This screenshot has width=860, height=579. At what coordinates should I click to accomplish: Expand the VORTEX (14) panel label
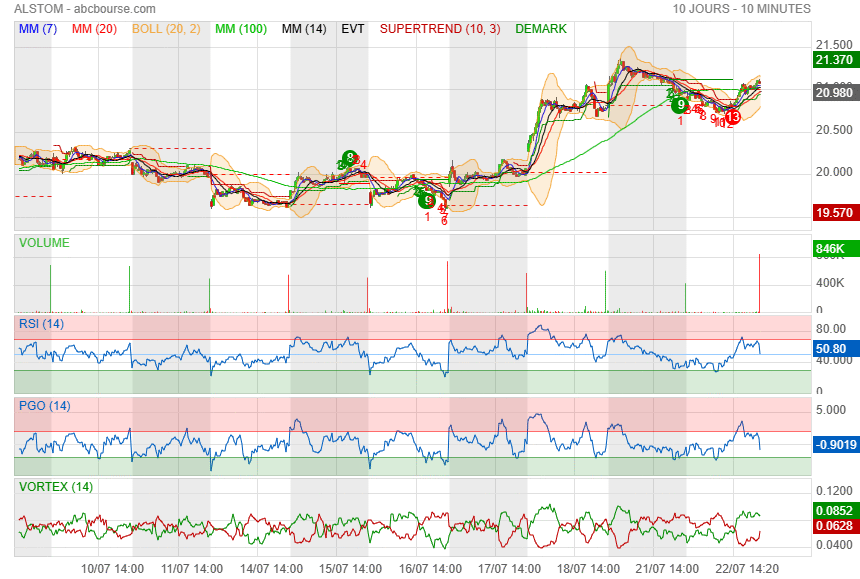(55, 487)
